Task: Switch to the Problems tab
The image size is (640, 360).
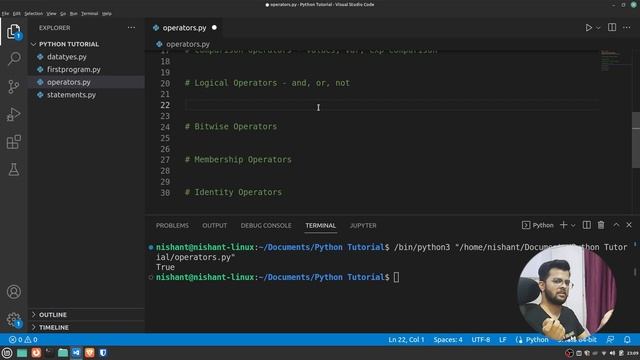Action: (172, 225)
